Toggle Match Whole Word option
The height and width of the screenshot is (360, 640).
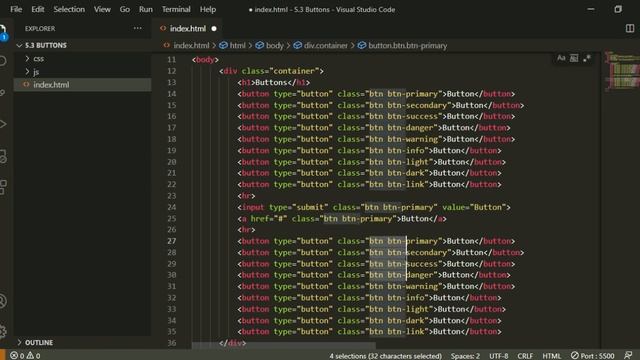coord(574,58)
